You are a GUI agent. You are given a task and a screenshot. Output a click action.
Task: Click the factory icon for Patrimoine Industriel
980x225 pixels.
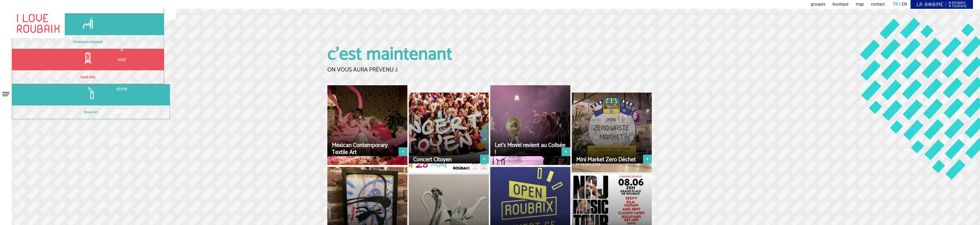pos(88,23)
